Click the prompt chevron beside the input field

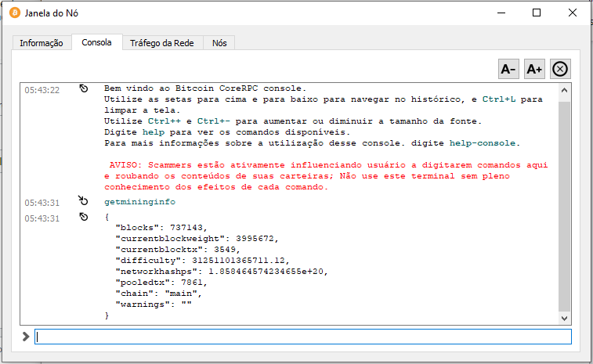[x=26, y=337]
